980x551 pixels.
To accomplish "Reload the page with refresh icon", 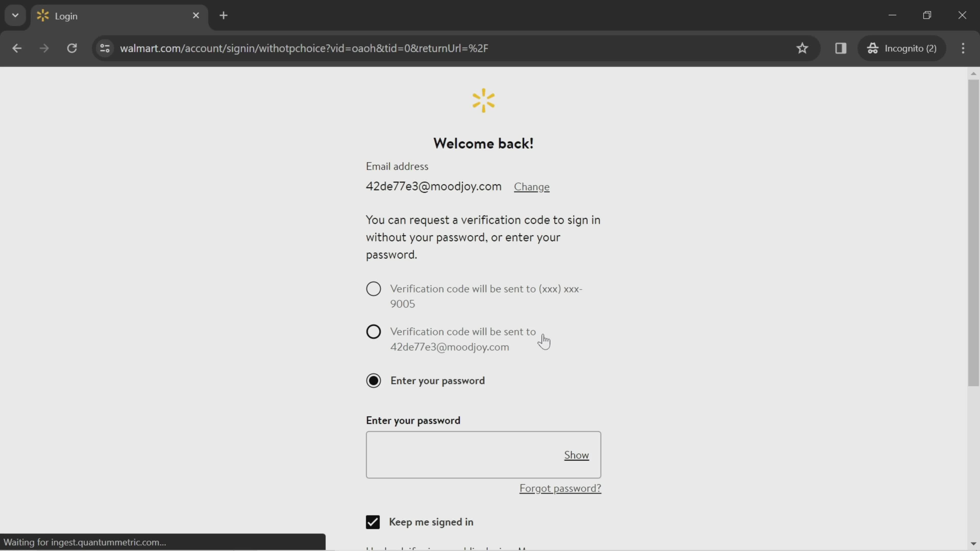I will click(72, 48).
